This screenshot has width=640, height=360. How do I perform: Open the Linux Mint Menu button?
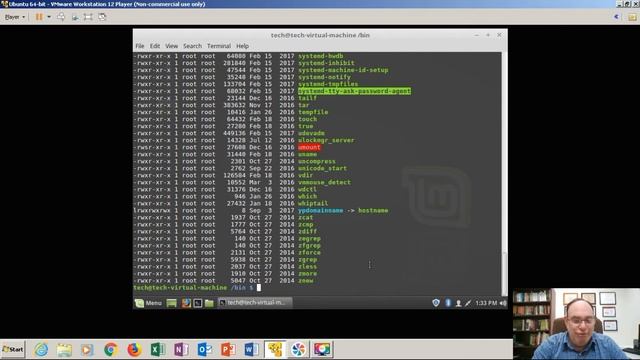click(149, 303)
